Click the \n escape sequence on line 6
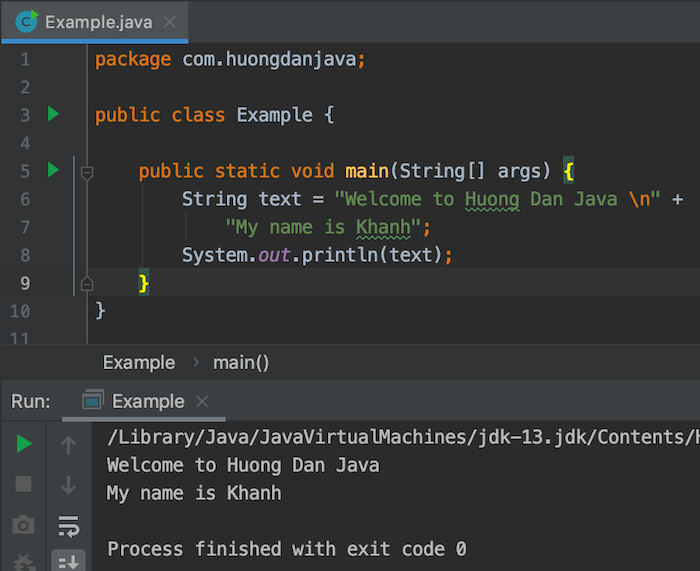 (x=639, y=199)
